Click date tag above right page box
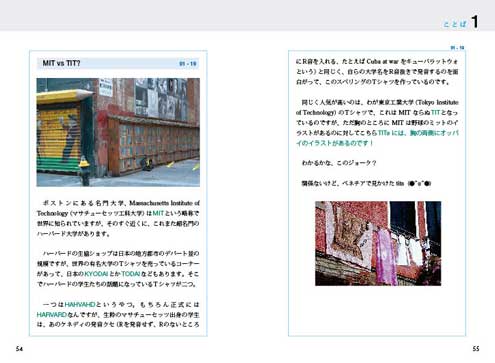The width and height of the screenshot is (495, 363). [457, 48]
